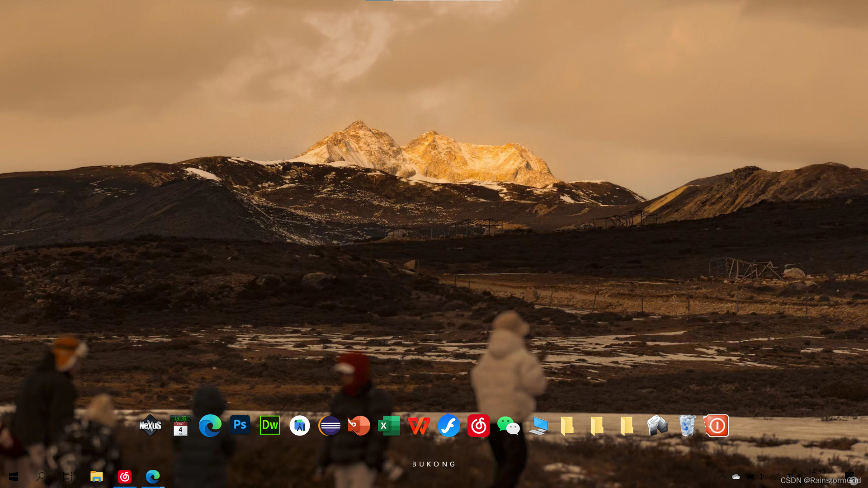
Task: Open the Windows Start menu
Action: [x=14, y=477]
